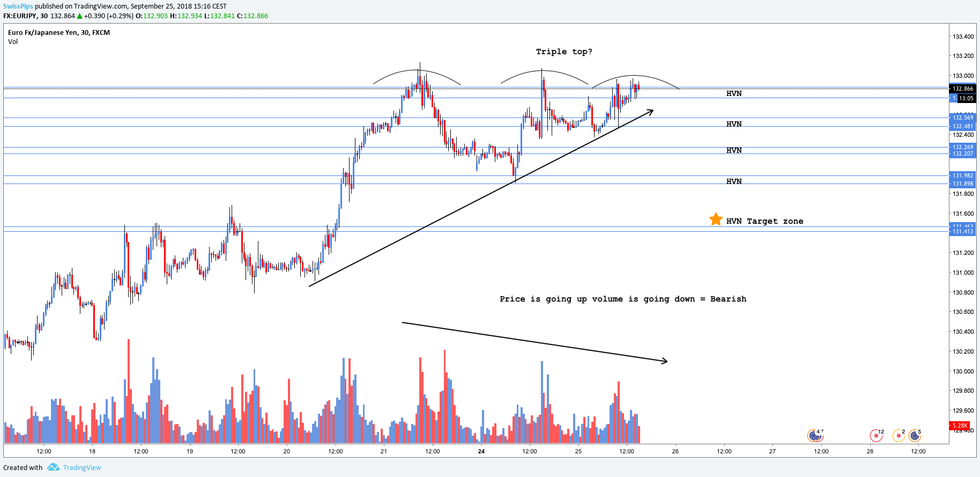
Task: Open the EU economic event marker showing 4
Action: point(815,435)
